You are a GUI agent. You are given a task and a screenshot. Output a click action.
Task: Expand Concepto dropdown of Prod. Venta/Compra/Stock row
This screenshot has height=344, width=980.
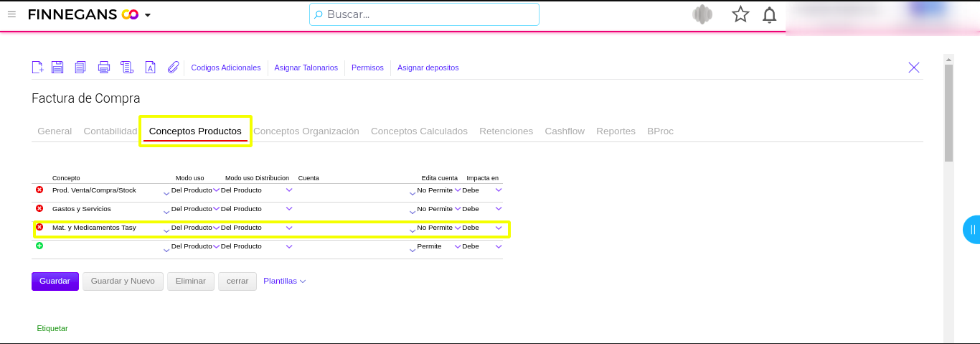click(x=166, y=192)
